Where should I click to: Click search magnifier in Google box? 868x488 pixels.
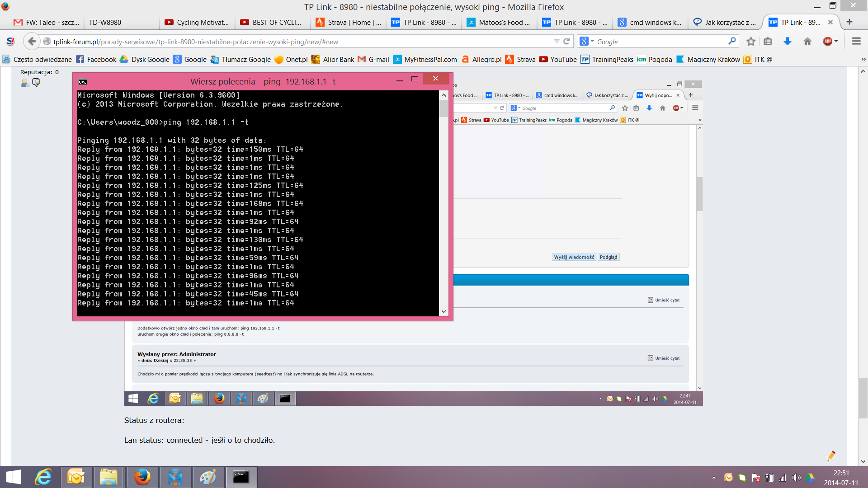pyautogui.click(x=732, y=41)
